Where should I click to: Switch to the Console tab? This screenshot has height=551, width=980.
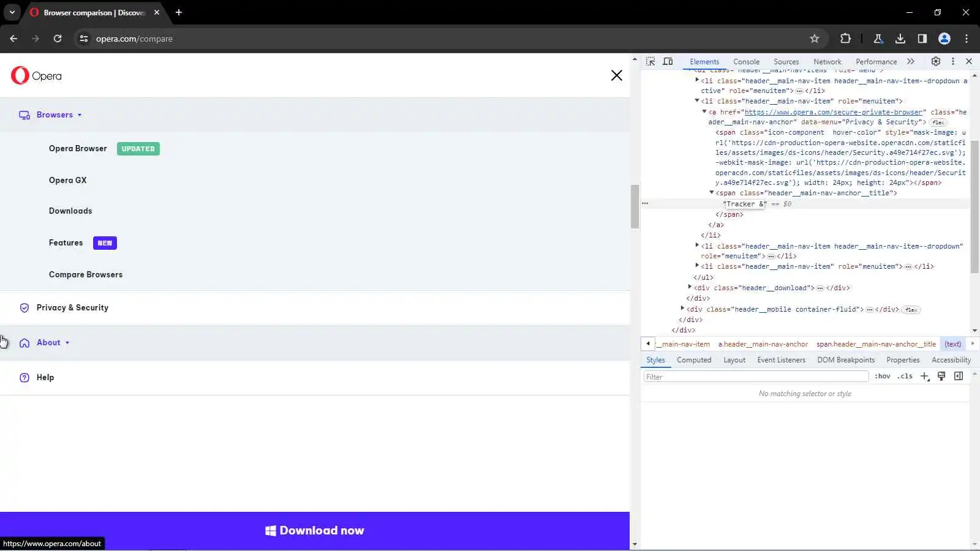click(x=746, y=62)
